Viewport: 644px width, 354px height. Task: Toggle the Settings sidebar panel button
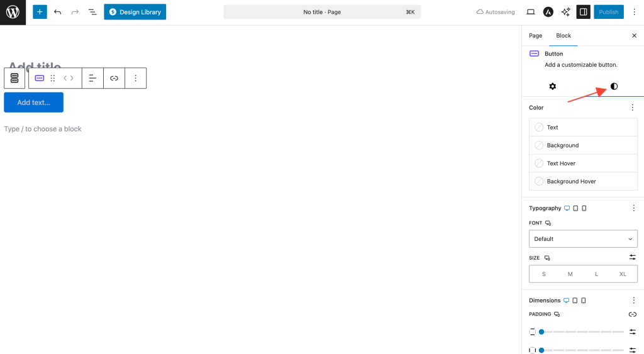583,12
